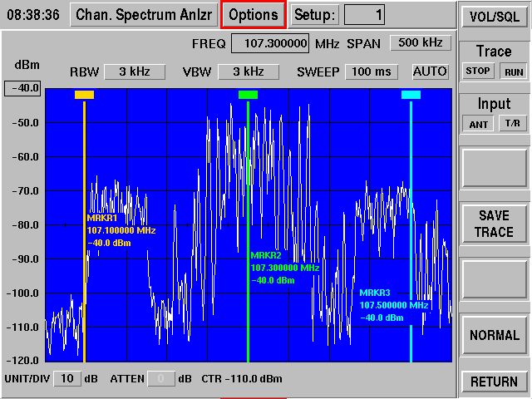Click MRKR2 107.300000 MHz readout
Image resolution: width=532 pixels, height=399 pixels.
tap(285, 268)
